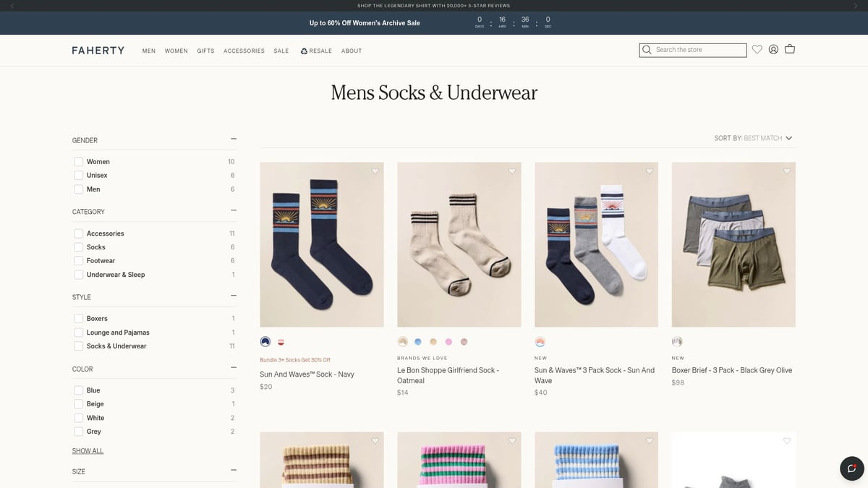This screenshot has width=868, height=488.
Task: Enable the Socks category filter
Action: (x=78, y=247)
